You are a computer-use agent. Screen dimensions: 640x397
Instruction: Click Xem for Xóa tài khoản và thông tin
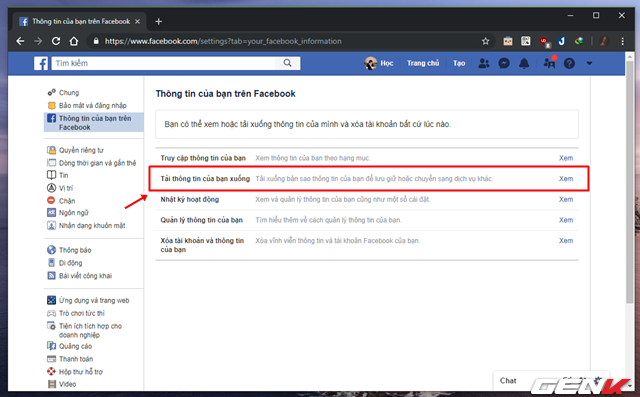tap(566, 241)
